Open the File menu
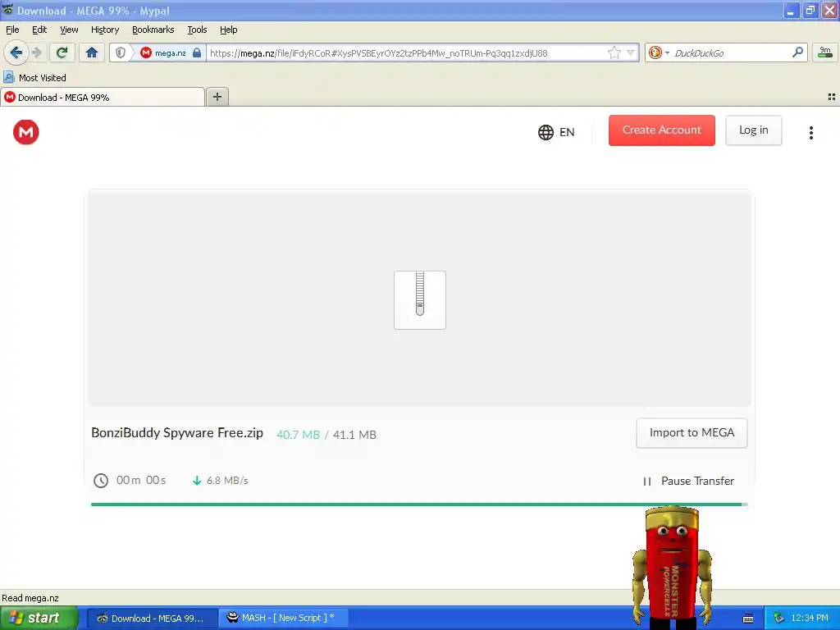Screen dimensions: 840x630 [x=12, y=30]
